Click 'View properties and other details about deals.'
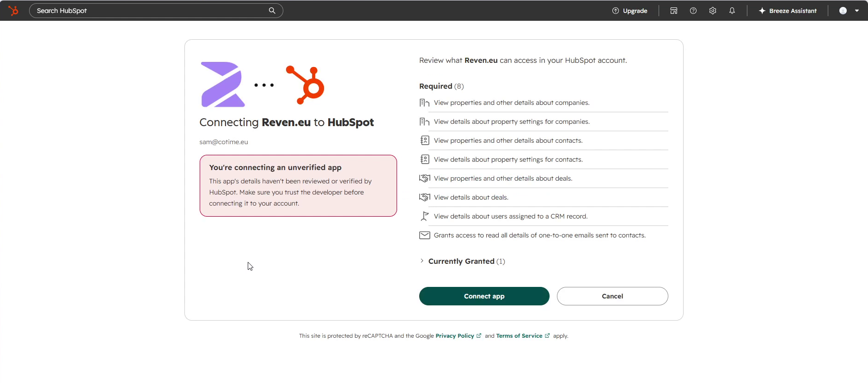The height and width of the screenshot is (383, 868). point(503,178)
